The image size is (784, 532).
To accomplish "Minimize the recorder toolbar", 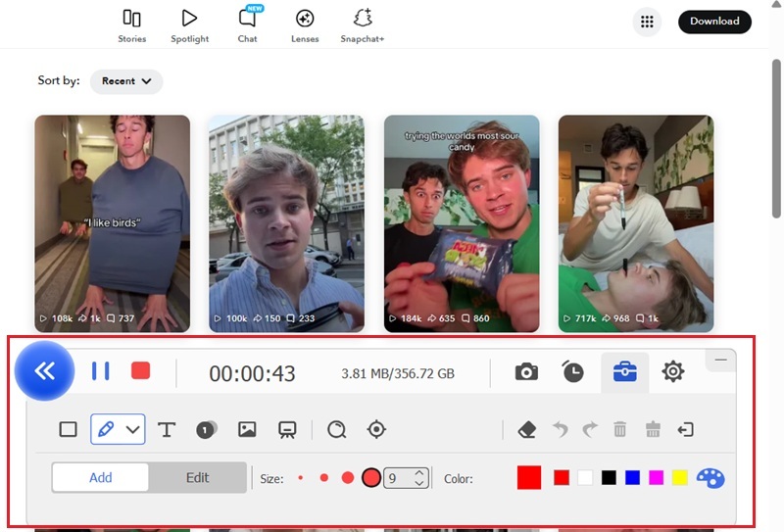I will tap(720, 360).
